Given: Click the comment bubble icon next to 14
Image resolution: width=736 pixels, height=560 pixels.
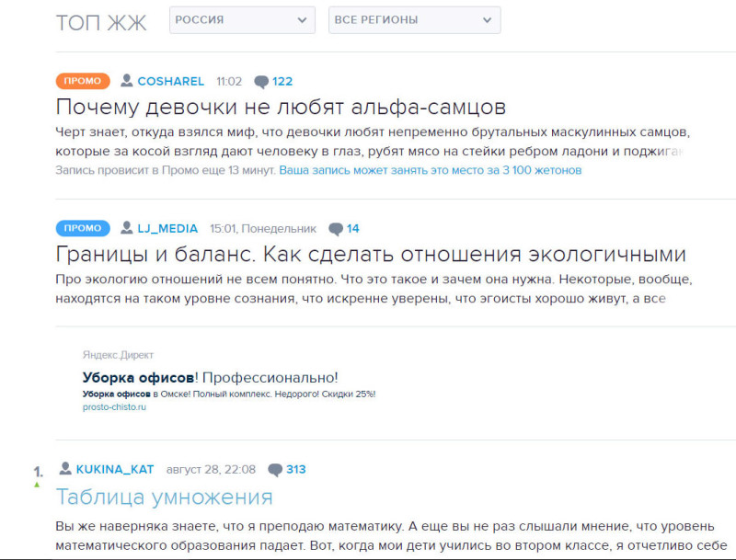Looking at the screenshot, I should [336, 229].
